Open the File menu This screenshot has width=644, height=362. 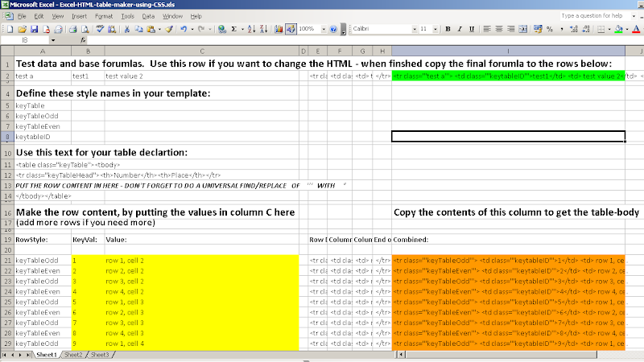tap(22, 16)
